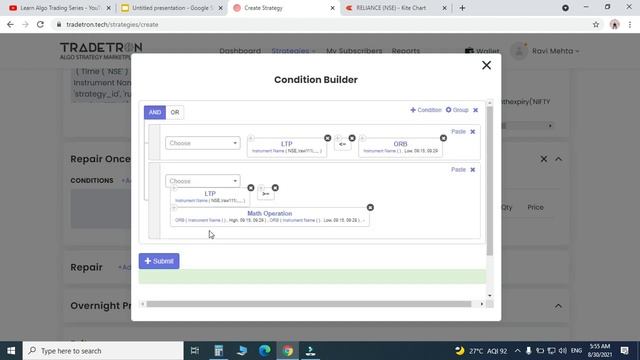Image resolution: width=640 pixels, height=360 pixels.
Task: Select the ORB keyword block
Action: point(400,147)
